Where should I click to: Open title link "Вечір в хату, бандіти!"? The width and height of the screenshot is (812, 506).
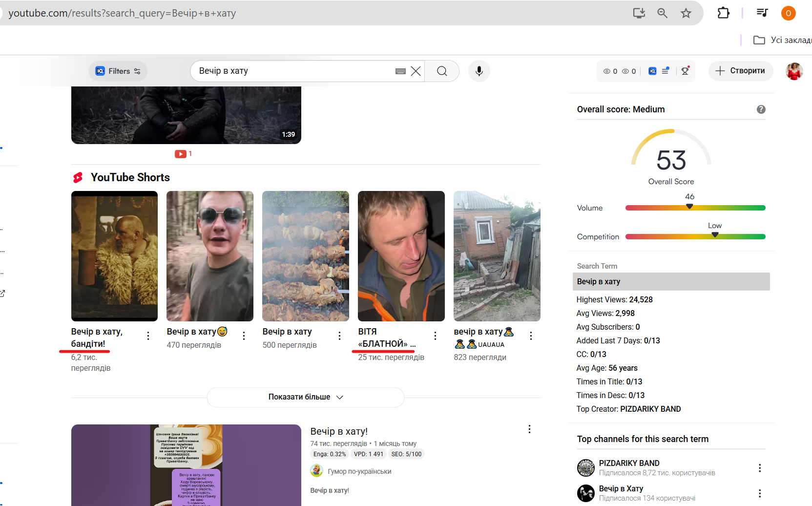point(97,337)
